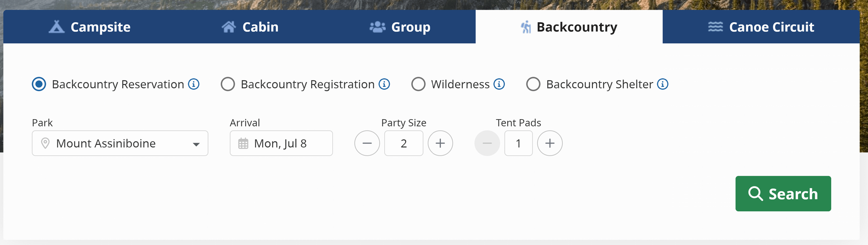Choose the Wilderness radio option

(x=418, y=84)
